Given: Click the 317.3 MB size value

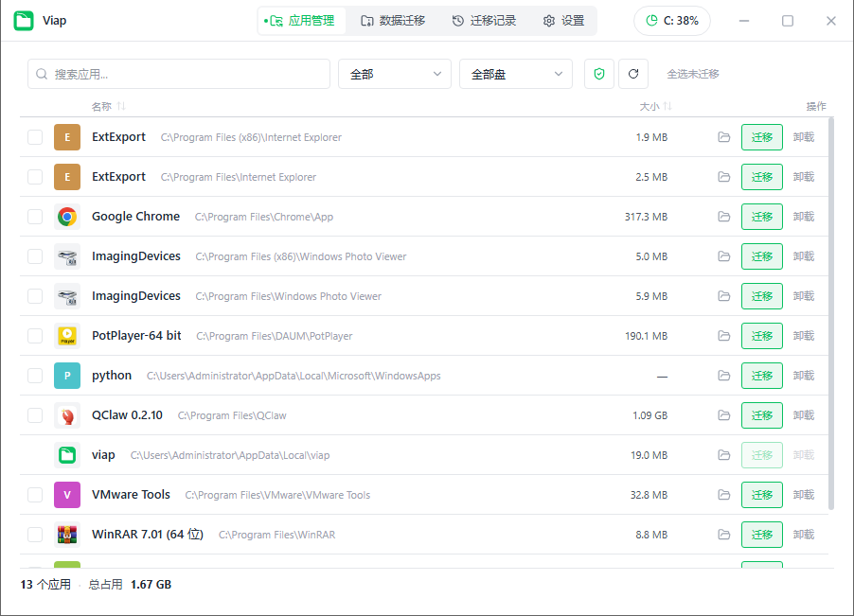Looking at the screenshot, I should point(646,217).
